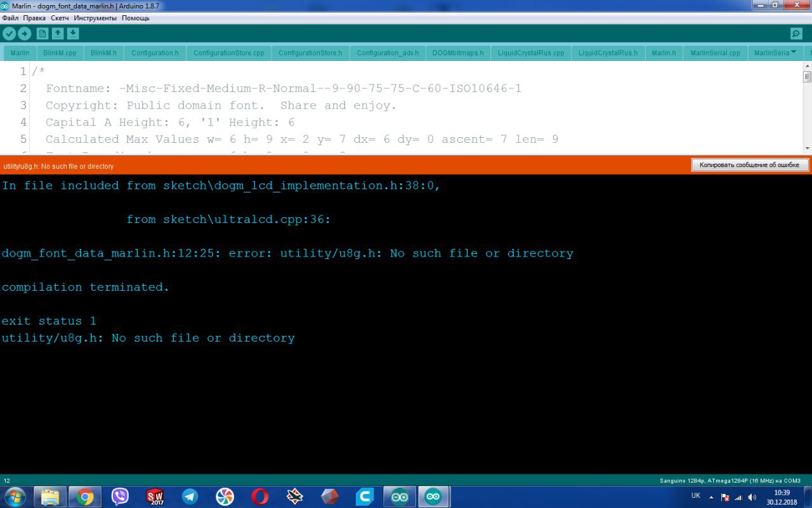Switch to the MarlinSerial.cpp tab
Image resolution: width=812 pixels, height=508 pixels.
click(x=715, y=53)
